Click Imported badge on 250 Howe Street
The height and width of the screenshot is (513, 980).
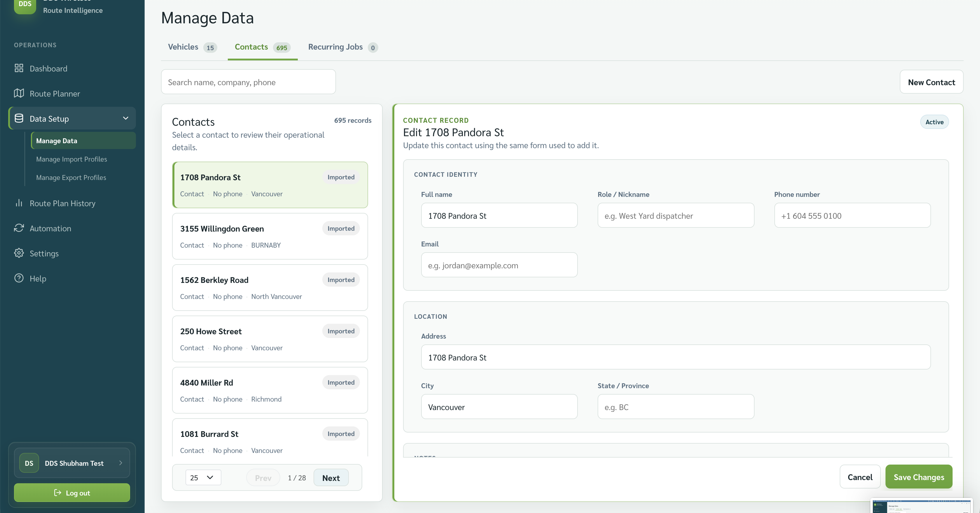(x=341, y=331)
